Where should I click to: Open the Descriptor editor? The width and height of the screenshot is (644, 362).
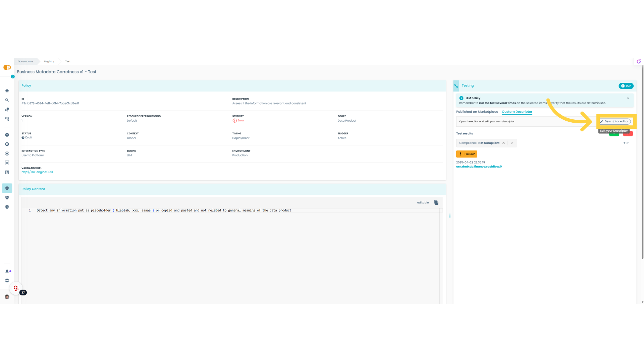(x=615, y=121)
